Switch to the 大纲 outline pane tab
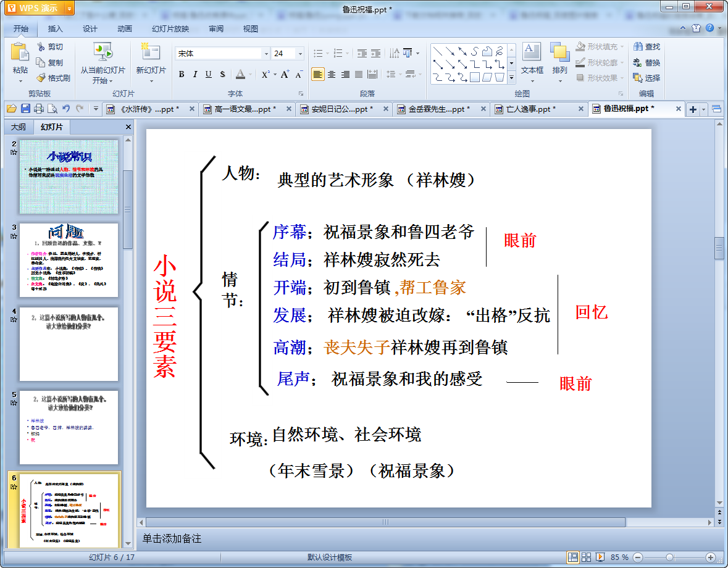Image resolution: width=728 pixels, height=568 pixels. point(19,127)
